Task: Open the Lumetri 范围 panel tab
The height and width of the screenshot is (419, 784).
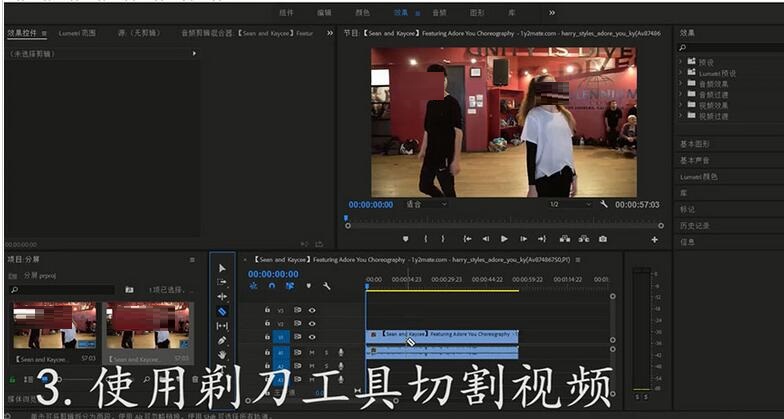Action: [x=77, y=33]
